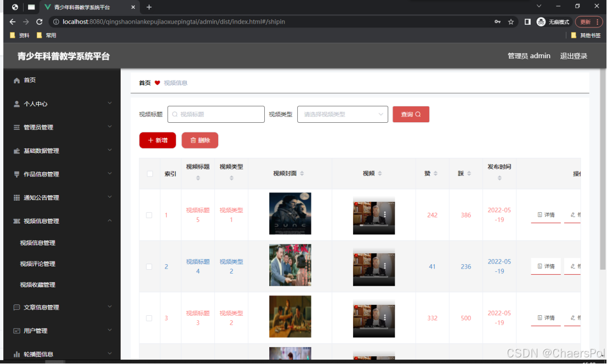The height and width of the screenshot is (364, 607).
Task: Expand the 文章信息管理 menu chevron
Action: [110, 306]
